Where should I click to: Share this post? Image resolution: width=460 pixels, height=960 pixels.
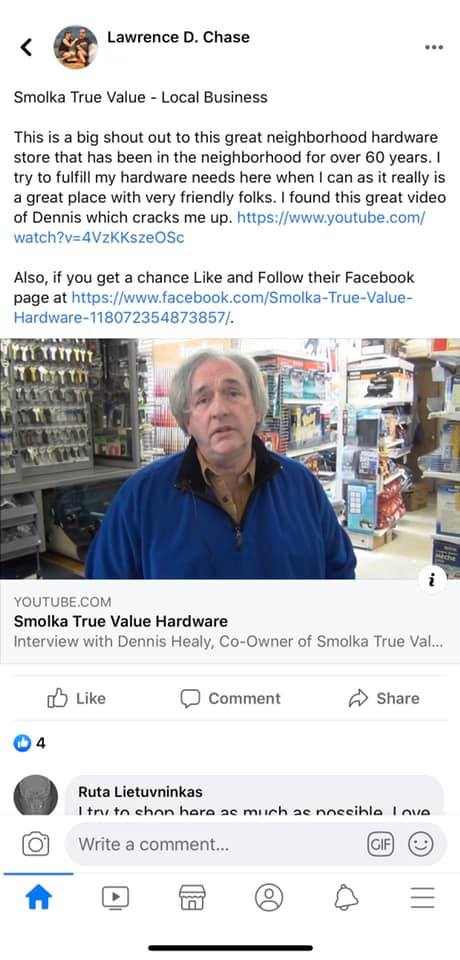pos(383,699)
